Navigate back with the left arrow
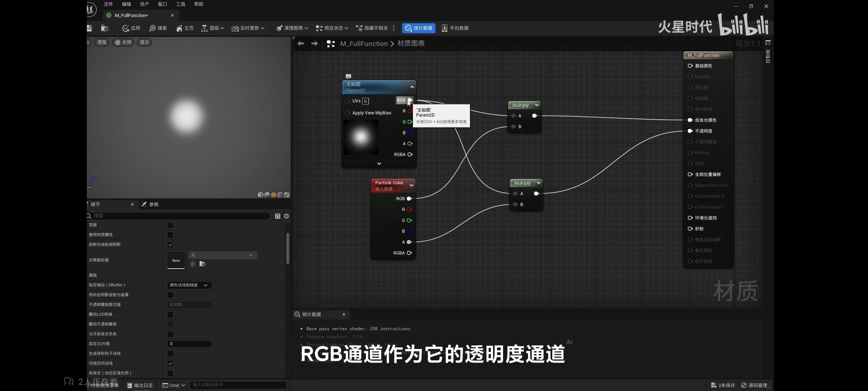The image size is (868, 391). pos(301,44)
